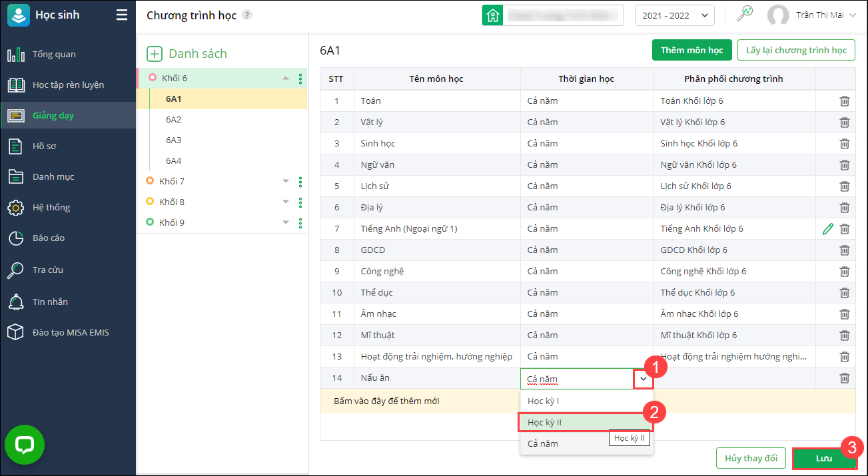Open the three-dot menu for Khối 9

300,223
